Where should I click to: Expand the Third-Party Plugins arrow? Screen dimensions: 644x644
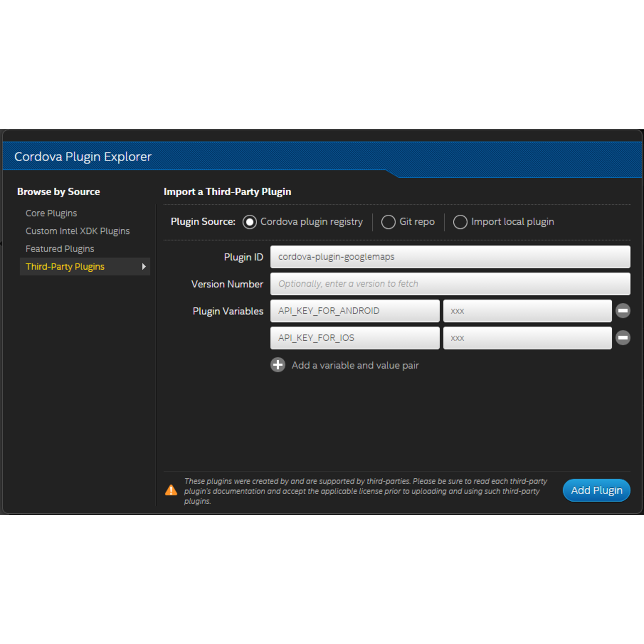144,267
